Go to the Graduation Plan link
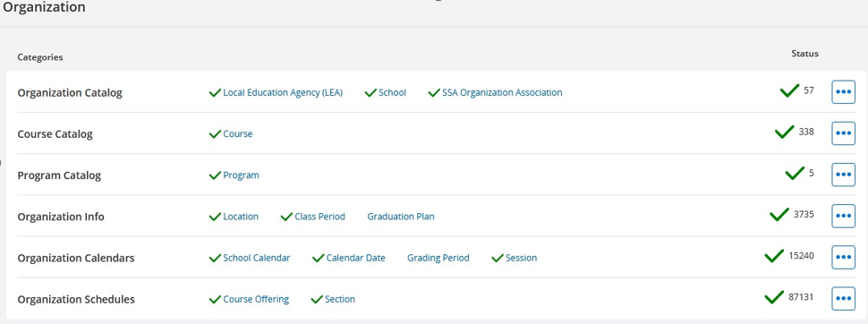 (401, 217)
